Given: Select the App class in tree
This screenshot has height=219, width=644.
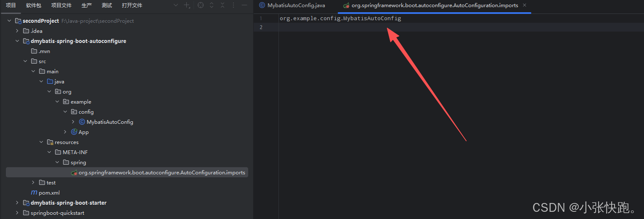Looking at the screenshot, I should click(x=84, y=132).
